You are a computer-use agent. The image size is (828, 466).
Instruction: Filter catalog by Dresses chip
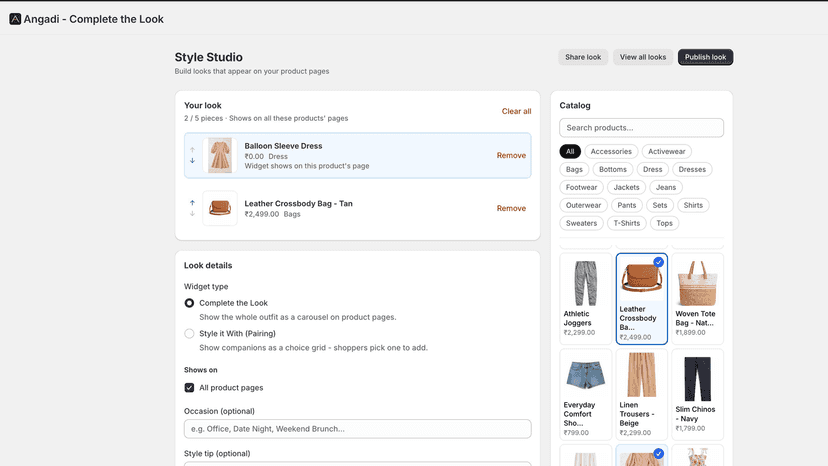692,170
